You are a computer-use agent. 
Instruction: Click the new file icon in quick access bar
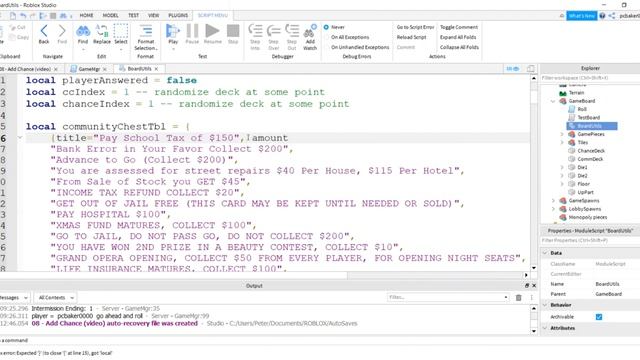click(x=13, y=16)
